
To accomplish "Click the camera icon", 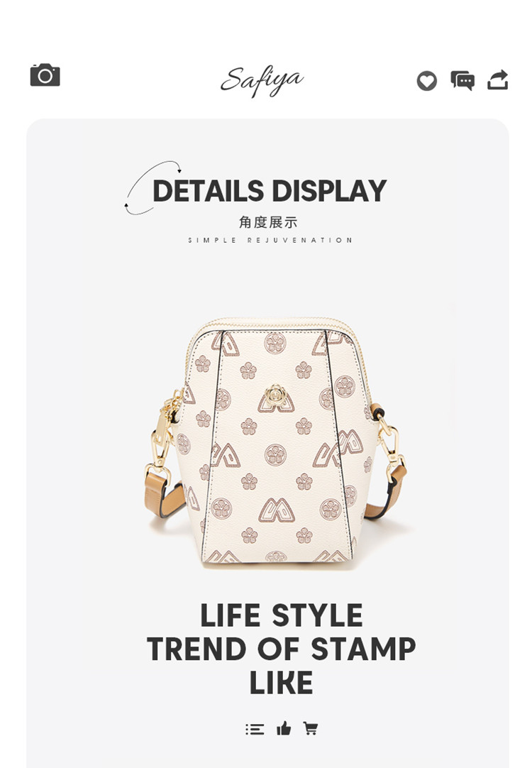I will (x=45, y=75).
